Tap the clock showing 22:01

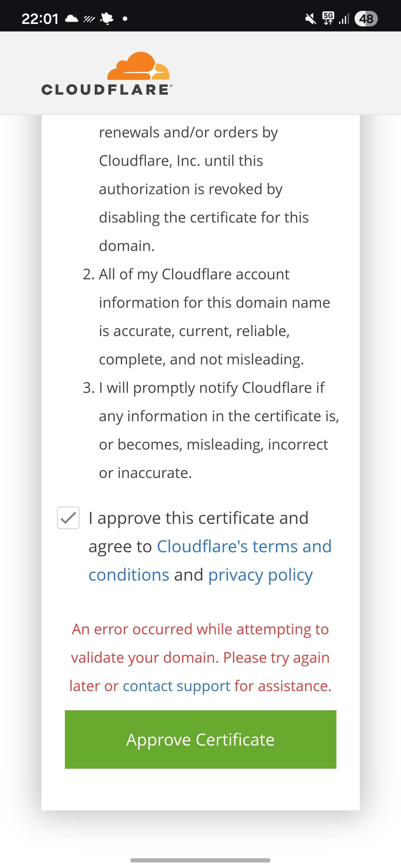coord(40,19)
